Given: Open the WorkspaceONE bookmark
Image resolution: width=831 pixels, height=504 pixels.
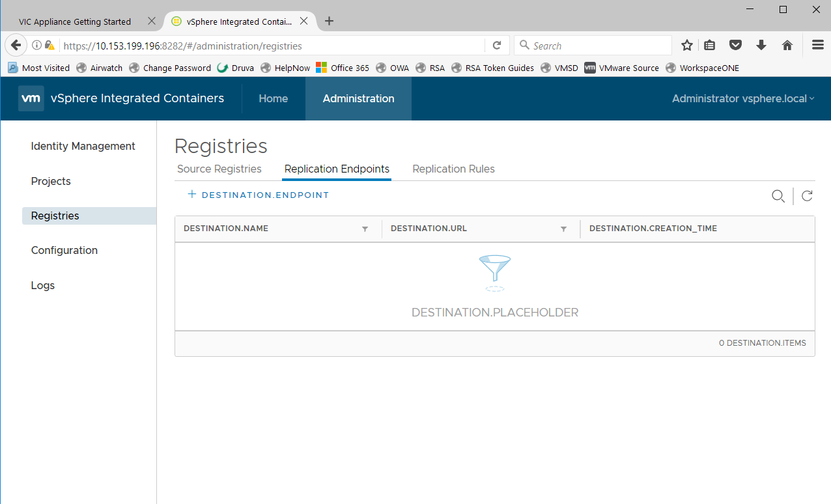Looking at the screenshot, I should coord(702,68).
